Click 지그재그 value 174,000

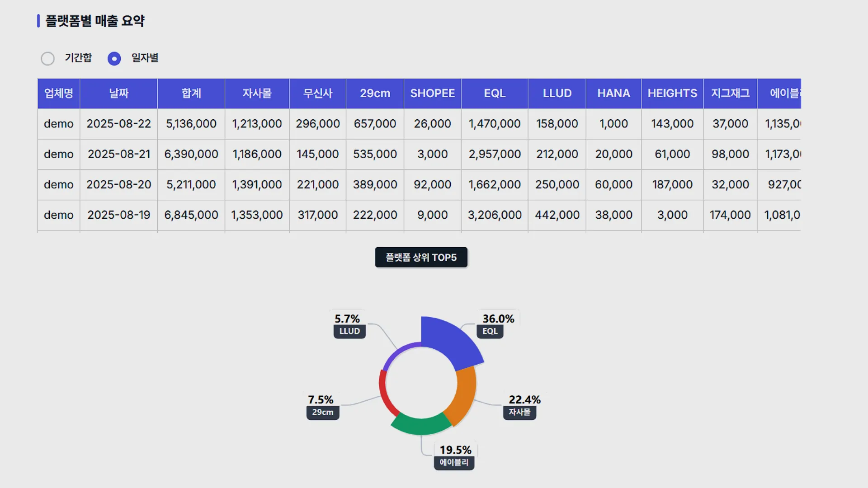[730, 215]
